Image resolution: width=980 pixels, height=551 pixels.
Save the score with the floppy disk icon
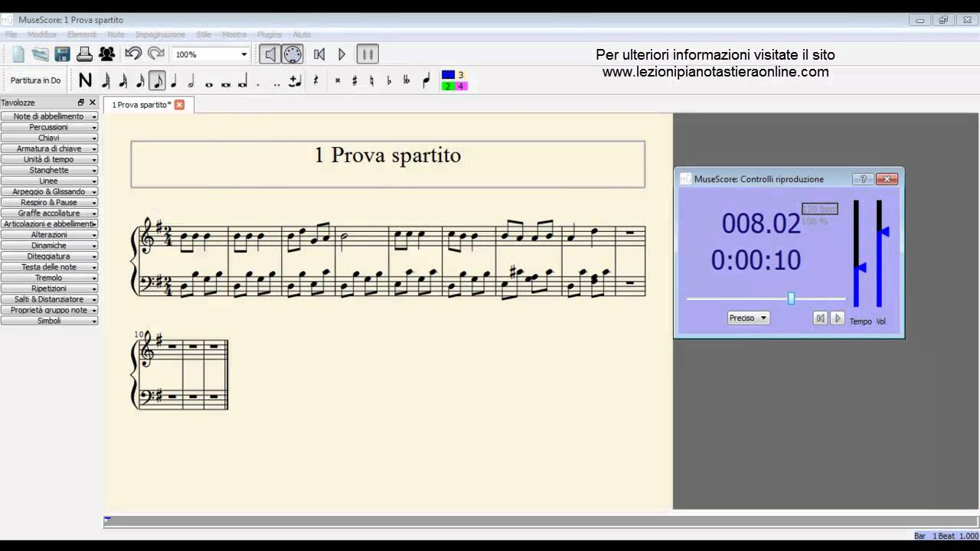click(62, 54)
